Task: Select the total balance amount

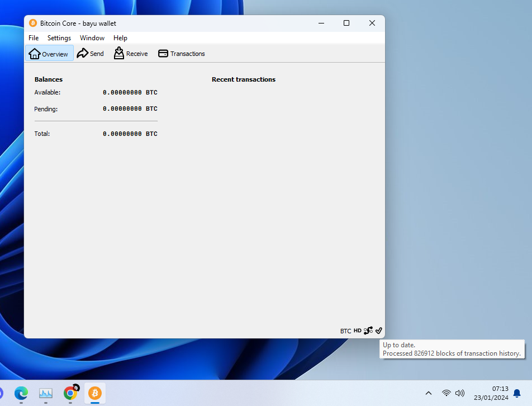Action: point(130,134)
